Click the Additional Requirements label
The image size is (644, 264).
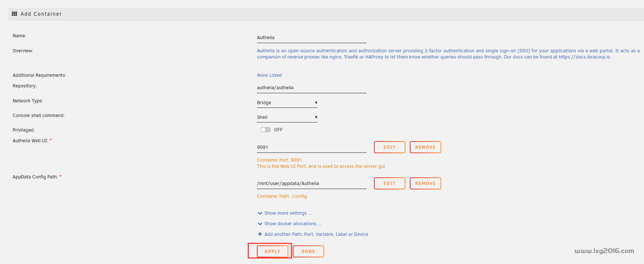40,75
